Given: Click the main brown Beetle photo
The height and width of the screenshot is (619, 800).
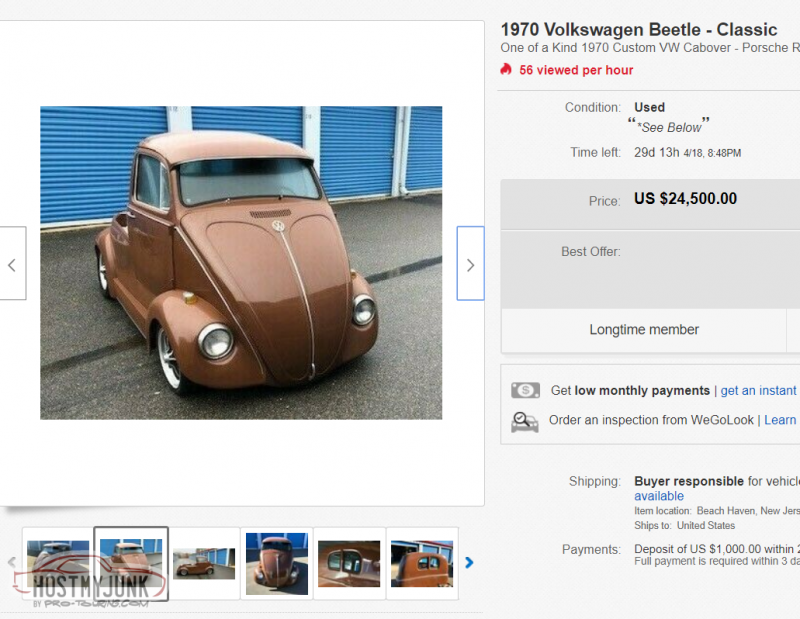Looking at the screenshot, I should click(241, 262).
